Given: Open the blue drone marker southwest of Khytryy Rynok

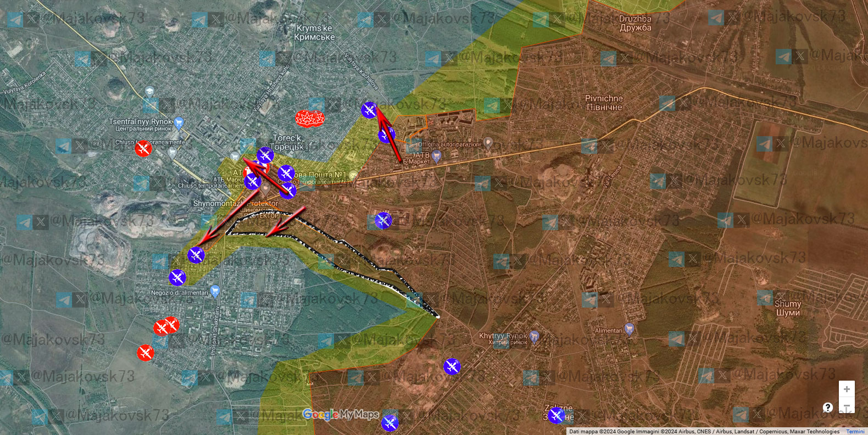Looking at the screenshot, I should 452,366.
